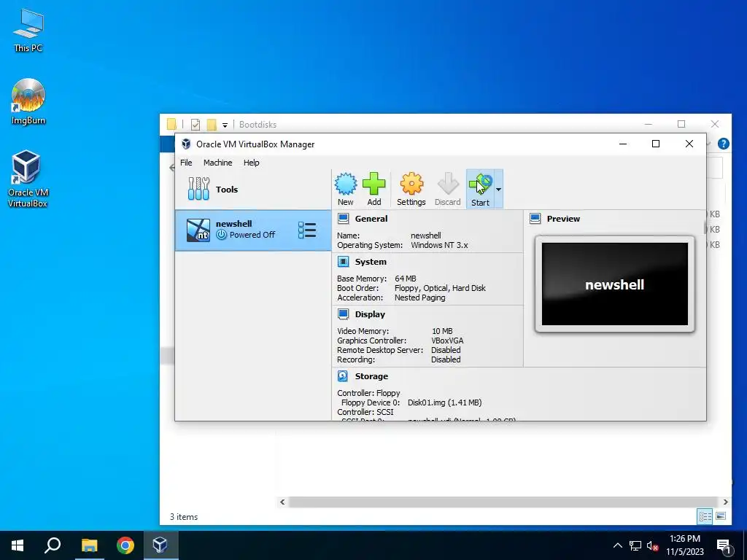Viewport: 747px width, 560px height.
Task: Click the Windows NT 3.x operating system value
Action: tap(439, 245)
